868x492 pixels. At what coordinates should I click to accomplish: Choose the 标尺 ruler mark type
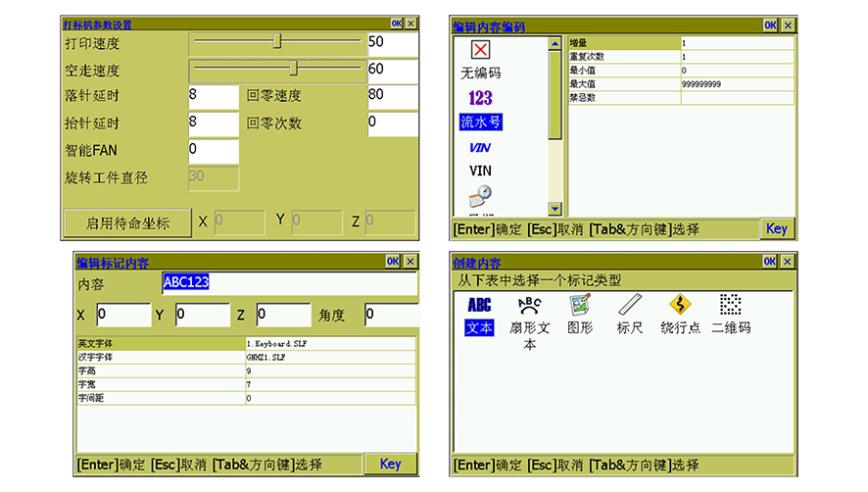click(x=629, y=315)
